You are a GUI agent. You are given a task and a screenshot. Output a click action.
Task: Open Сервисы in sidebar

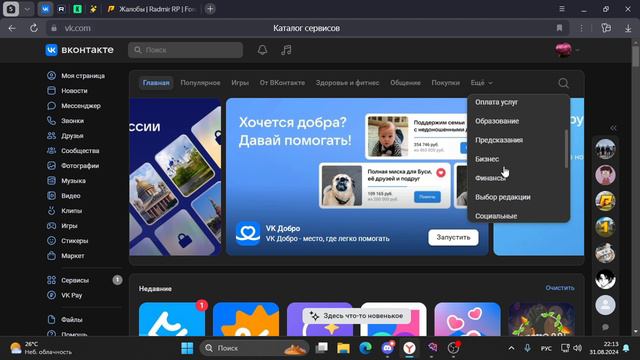(68, 280)
